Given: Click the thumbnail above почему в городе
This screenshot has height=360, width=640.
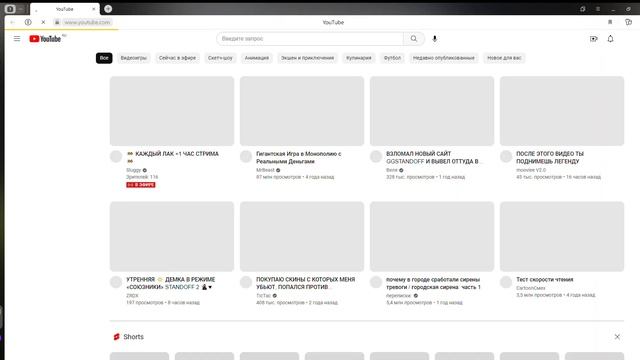Looking at the screenshot, I should point(432,237).
